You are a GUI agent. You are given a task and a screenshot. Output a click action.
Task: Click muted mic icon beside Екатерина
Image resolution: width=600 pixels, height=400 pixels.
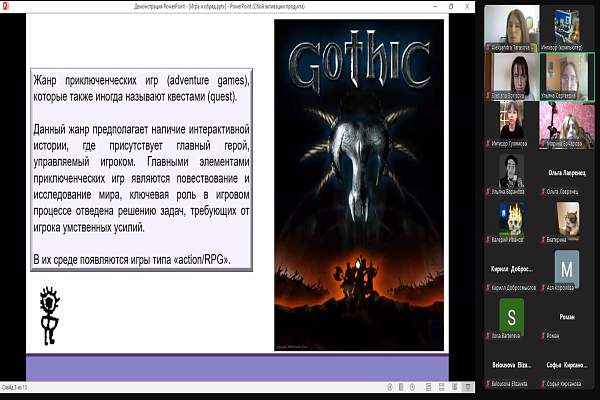(543, 240)
